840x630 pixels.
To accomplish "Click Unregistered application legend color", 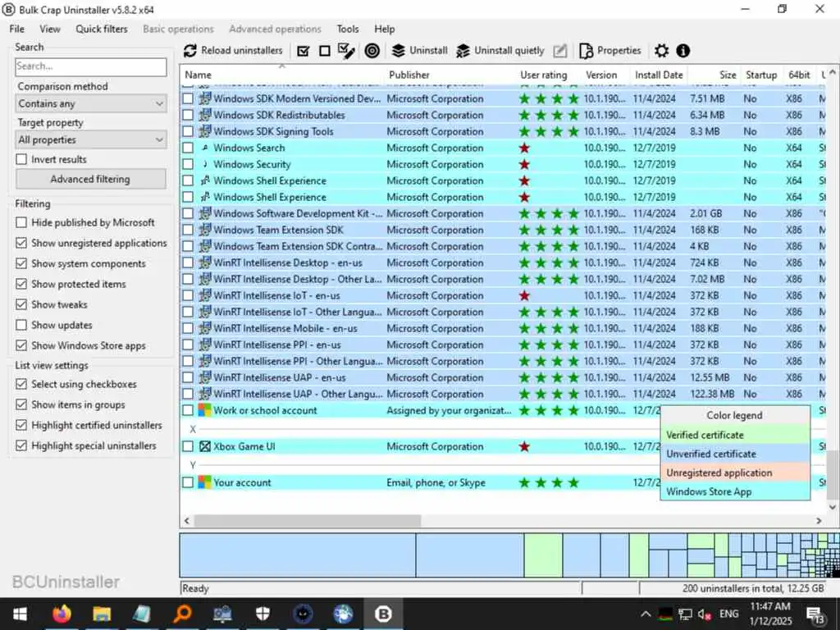I will click(734, 473).
